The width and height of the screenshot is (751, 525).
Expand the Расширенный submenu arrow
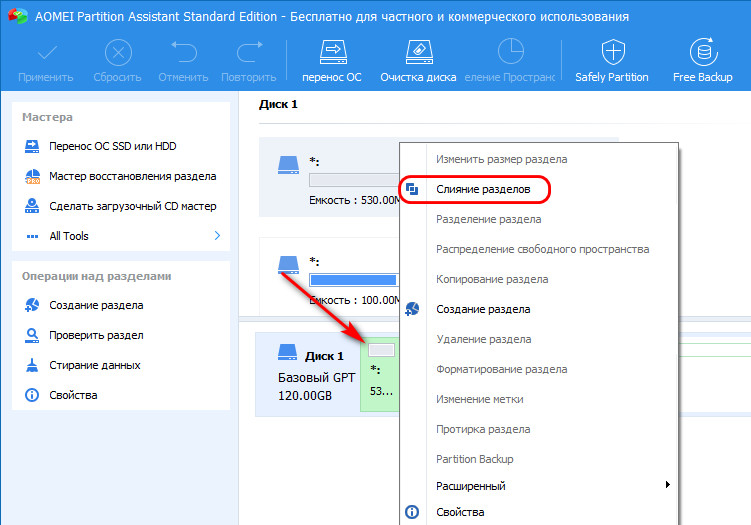[668, 485]
